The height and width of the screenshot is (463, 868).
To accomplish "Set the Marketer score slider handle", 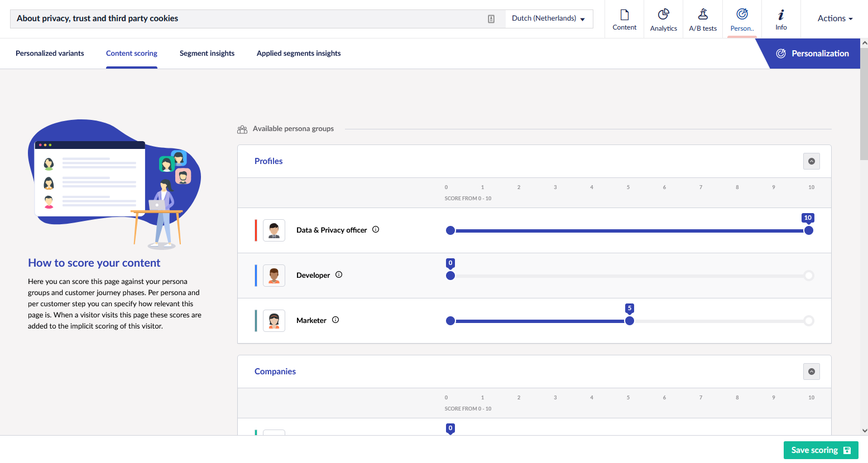I will tap(630, 321).
